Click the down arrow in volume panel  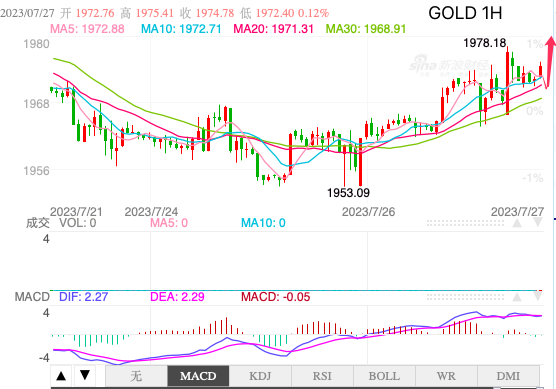click(538, 223)
